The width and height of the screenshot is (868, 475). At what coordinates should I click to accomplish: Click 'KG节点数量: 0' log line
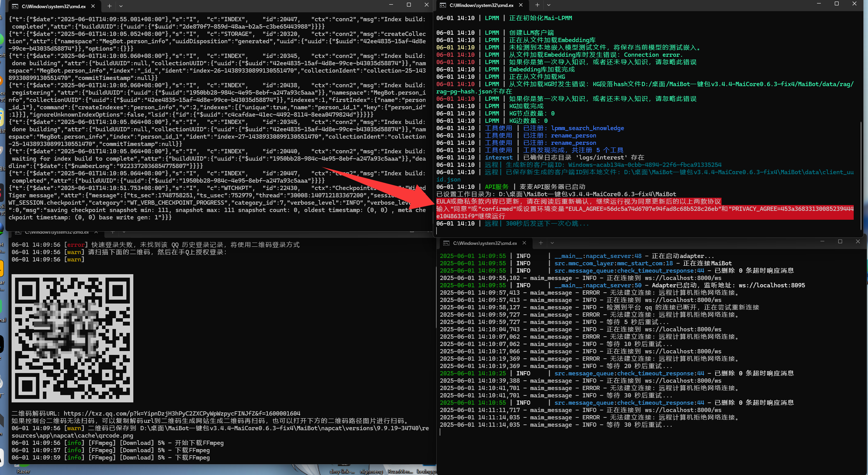pos(495,114)
